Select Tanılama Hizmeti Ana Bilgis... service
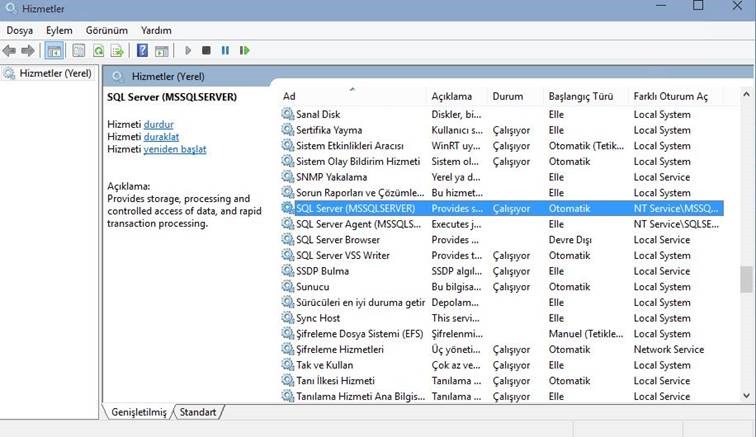756x437 pixels. point(361,396)
